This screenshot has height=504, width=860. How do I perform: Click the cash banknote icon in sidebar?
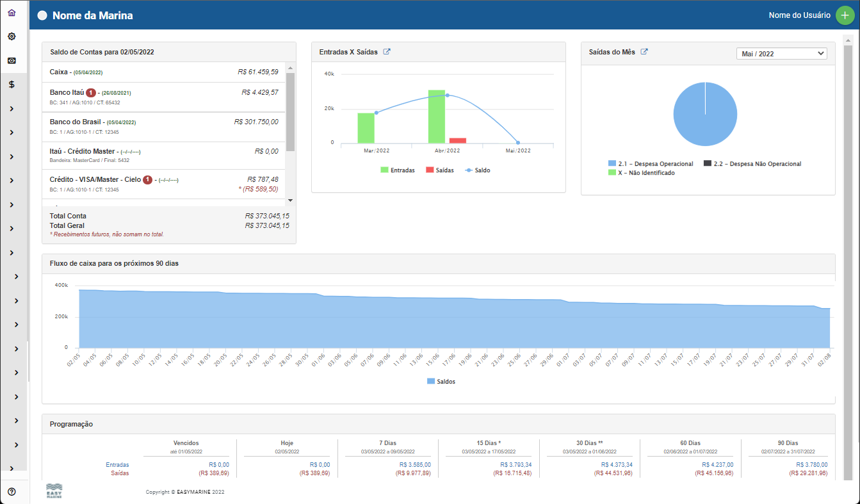click(12, 61)
